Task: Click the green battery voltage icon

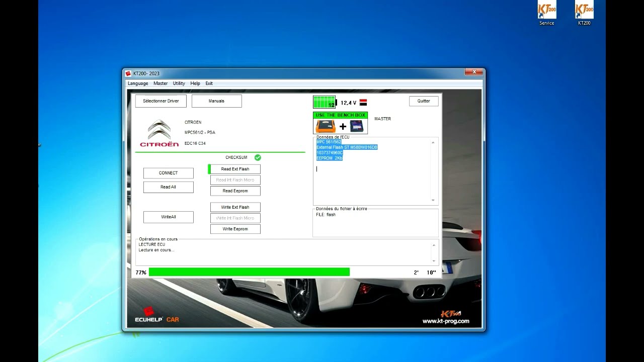Action: [x=325, y=102]
